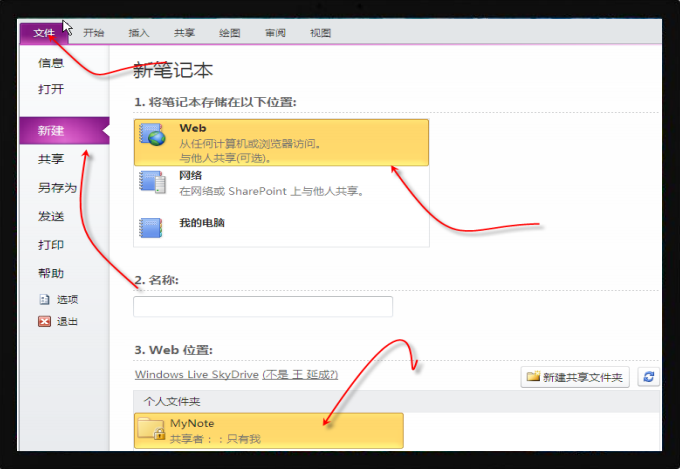Open the 共享 ribbon tab
This screenshot has height=469, width=680.
click(x=184, y=33)
